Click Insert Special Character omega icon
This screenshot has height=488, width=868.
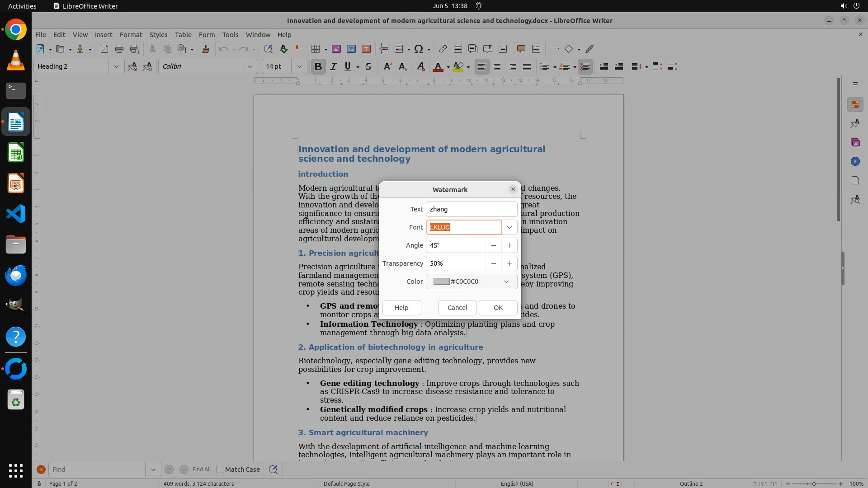click(419, 49)
